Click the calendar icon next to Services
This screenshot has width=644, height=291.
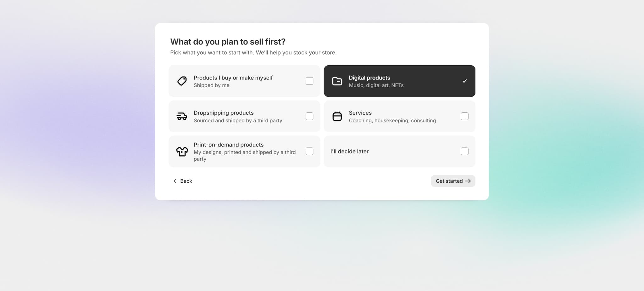337,116
